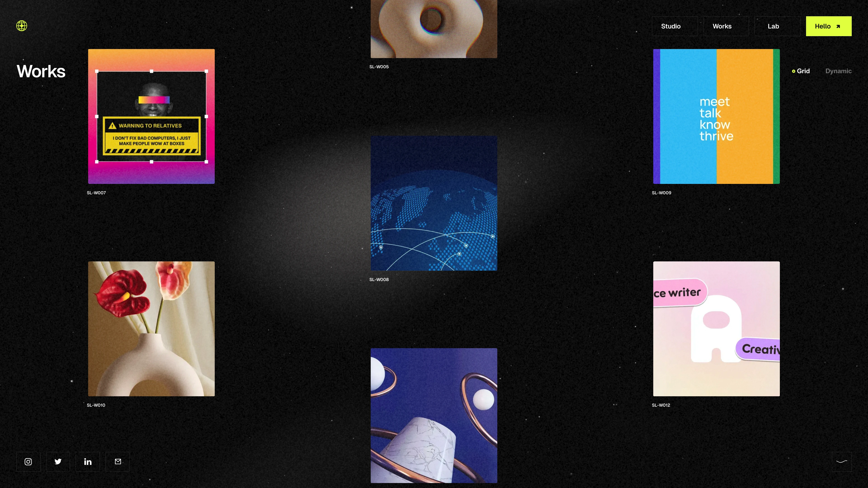
Task: Open the blue globe map artwork
Action: pos(434,203)
